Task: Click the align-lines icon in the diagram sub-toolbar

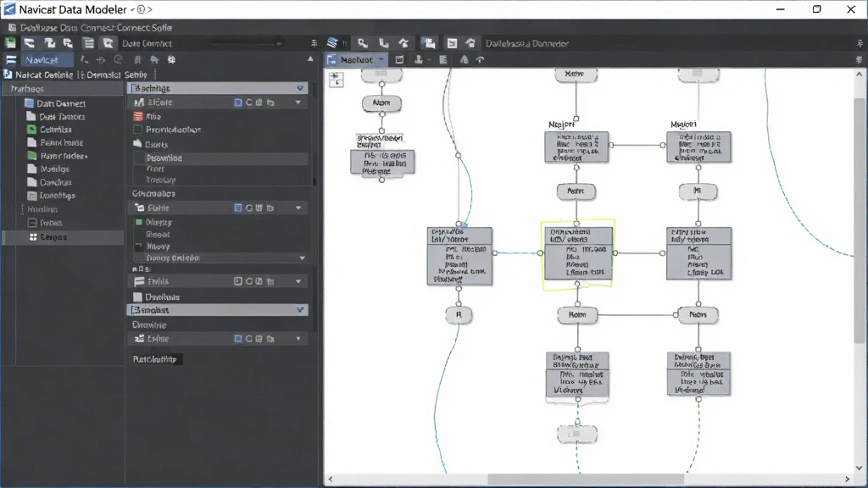Action: tap(442, 60)
